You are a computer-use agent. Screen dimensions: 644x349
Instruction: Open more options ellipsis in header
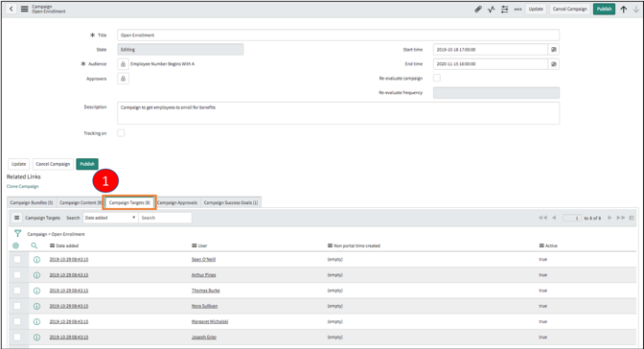coord(517,9)
